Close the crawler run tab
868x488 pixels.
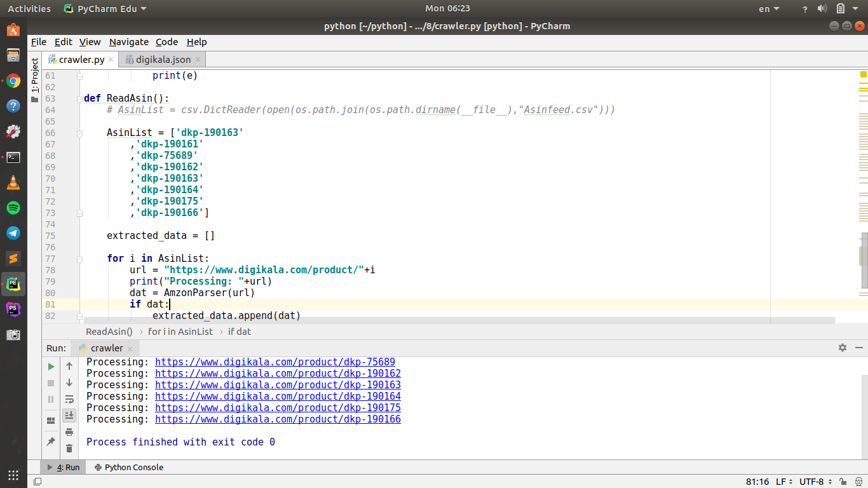(130, 348)
